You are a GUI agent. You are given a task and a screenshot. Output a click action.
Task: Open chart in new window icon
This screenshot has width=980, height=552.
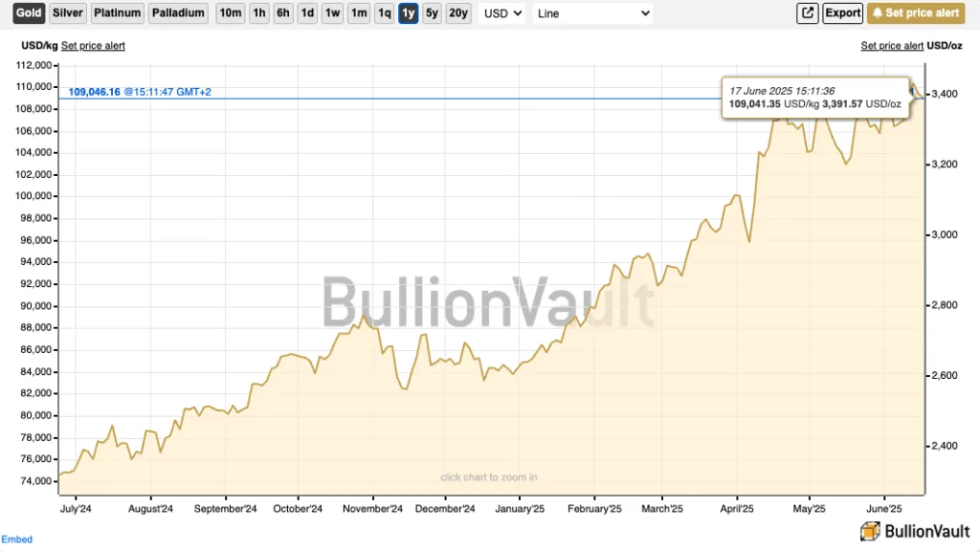point(808,13)
